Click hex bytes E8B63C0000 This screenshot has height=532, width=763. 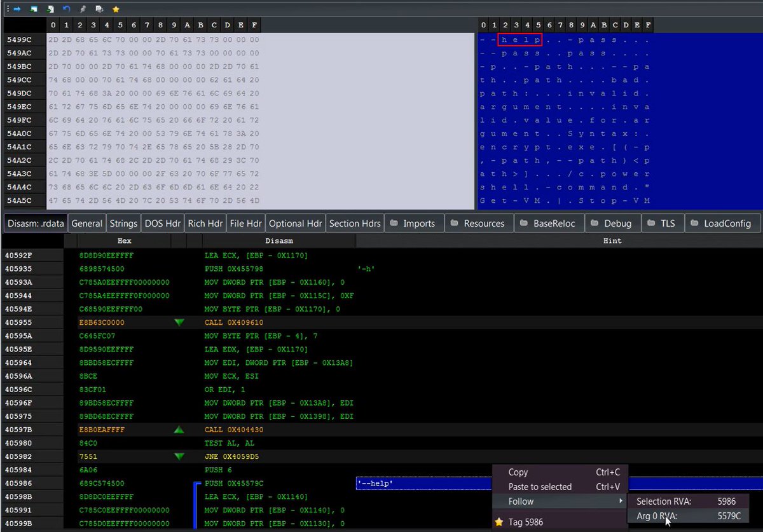(102, 323)
